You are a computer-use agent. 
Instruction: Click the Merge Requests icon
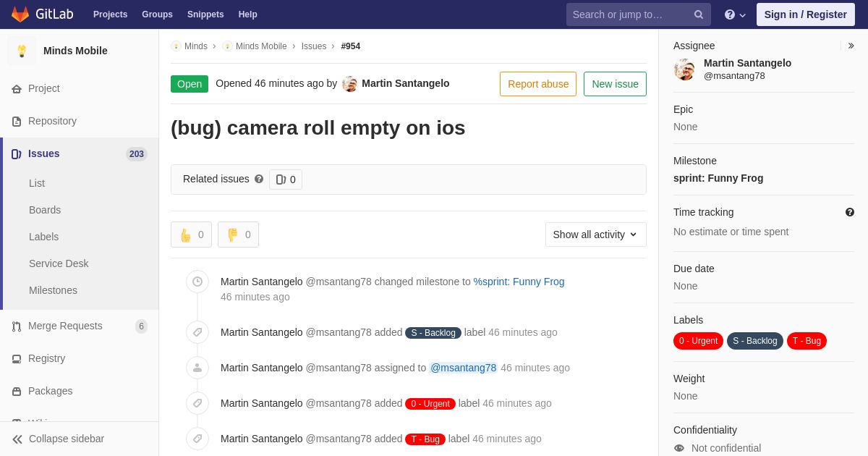click(x=17, y=326)
